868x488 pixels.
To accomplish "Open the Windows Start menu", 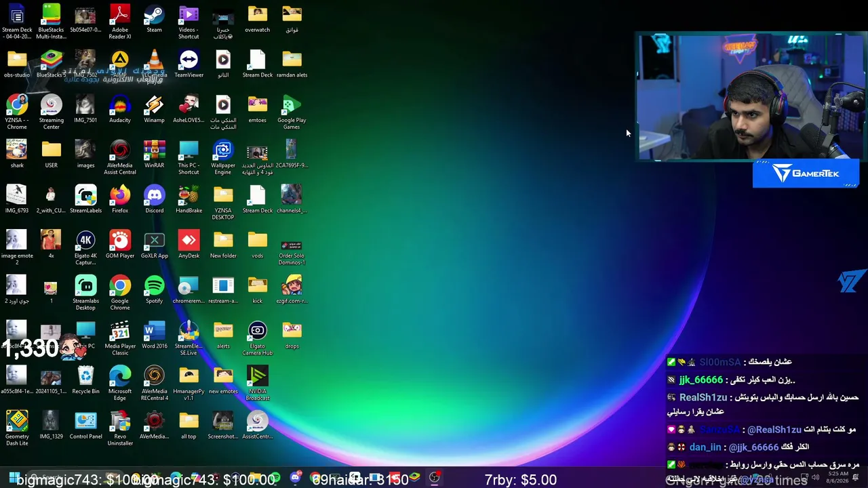I will coord(14,478).
